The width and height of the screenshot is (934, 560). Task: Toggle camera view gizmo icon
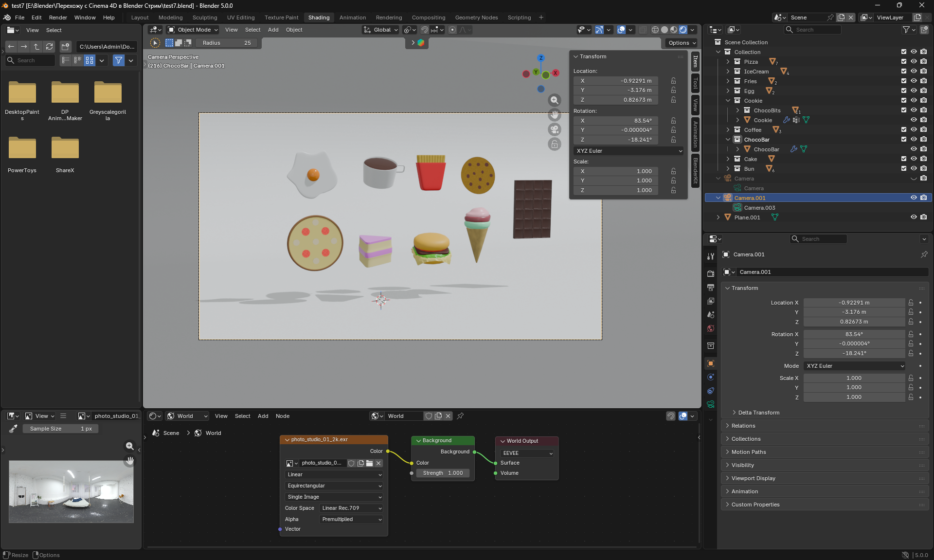554,129
